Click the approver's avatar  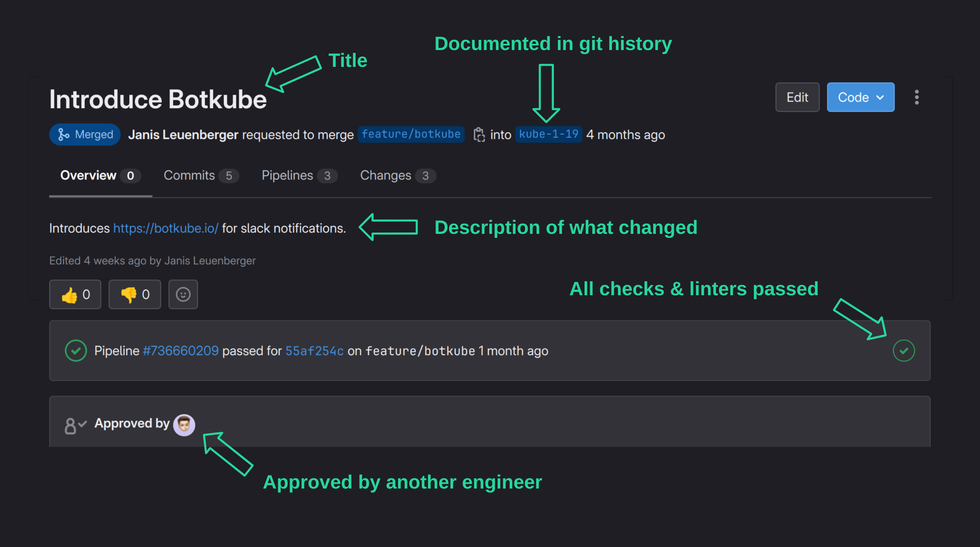184,425
